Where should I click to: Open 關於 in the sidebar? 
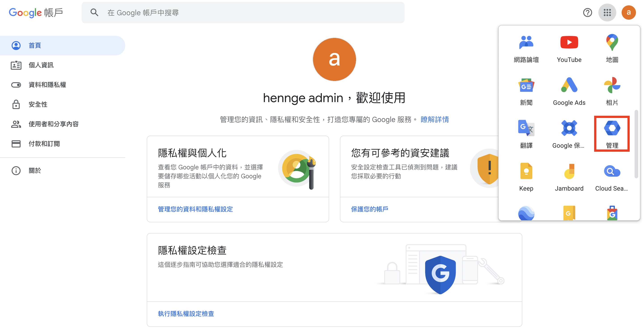tap(63, 171)
